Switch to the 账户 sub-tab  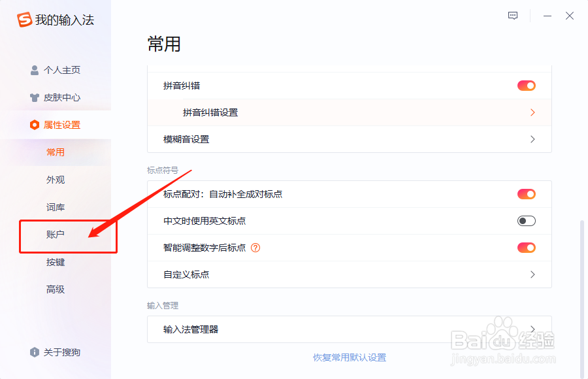(x=56, y=235)
